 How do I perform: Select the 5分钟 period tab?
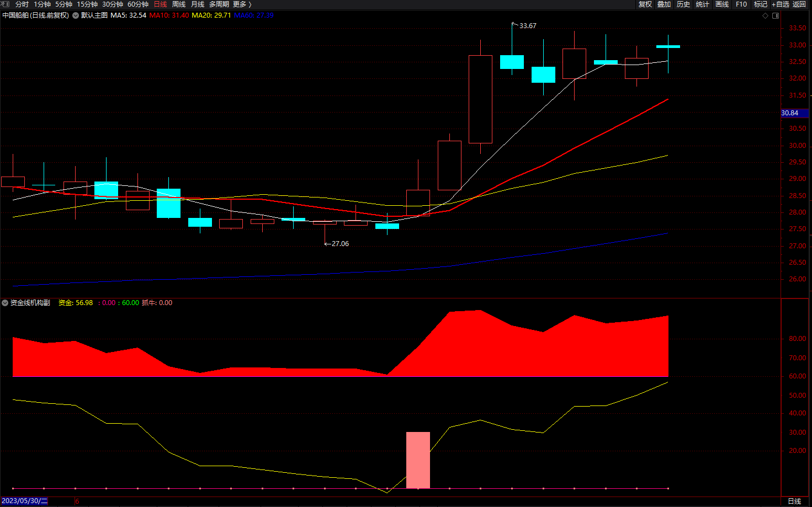[63, 4]
